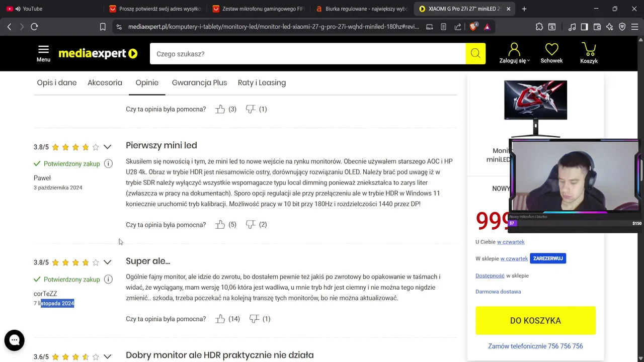Open the mediaexpert Menu hamburger
Viewport: 644px width, 362px height.
coord(43,53)
